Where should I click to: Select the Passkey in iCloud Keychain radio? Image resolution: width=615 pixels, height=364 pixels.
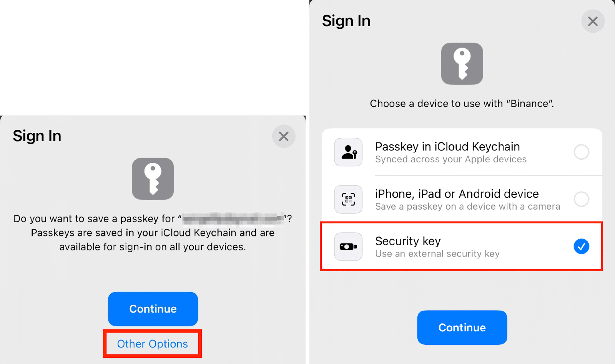coord(581,152)
